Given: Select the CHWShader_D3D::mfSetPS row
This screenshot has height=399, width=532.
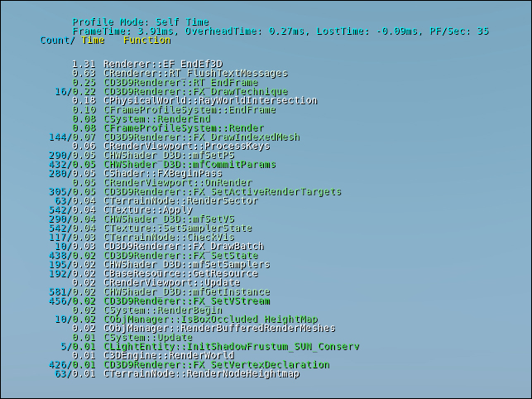Looking at the screenshot, I should tap(141, 156).
